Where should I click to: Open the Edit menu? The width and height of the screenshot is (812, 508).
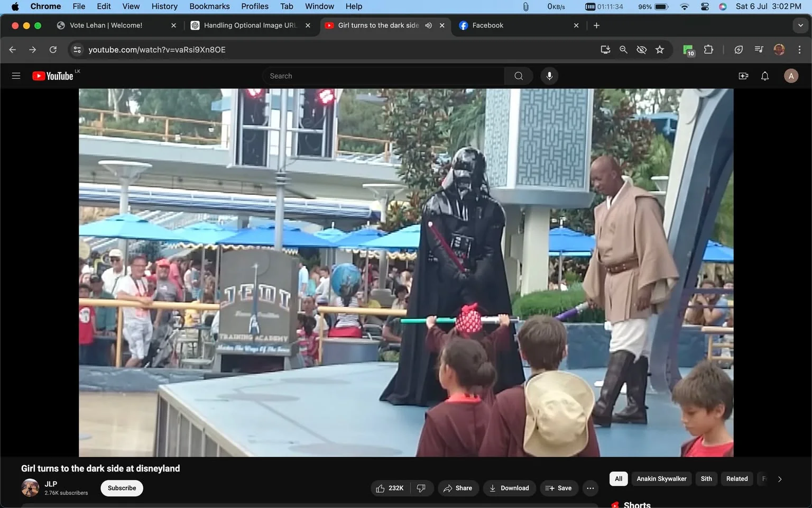point(104,6)
